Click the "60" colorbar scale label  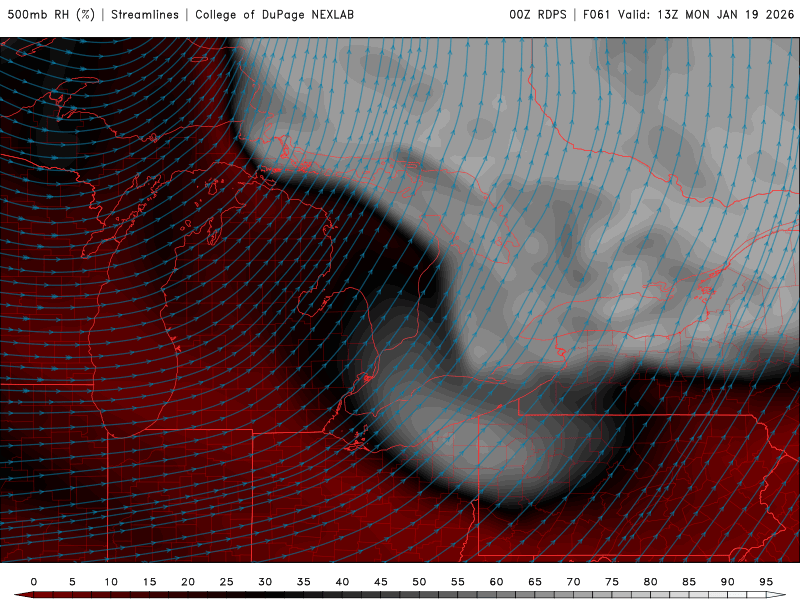pyautogui.click(x=496, y=582)
